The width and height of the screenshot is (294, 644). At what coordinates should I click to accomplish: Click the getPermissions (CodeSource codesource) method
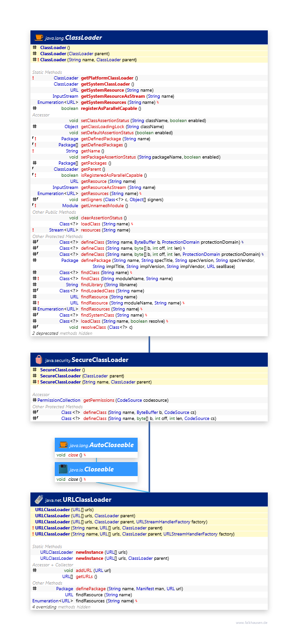tap(126, 400)
